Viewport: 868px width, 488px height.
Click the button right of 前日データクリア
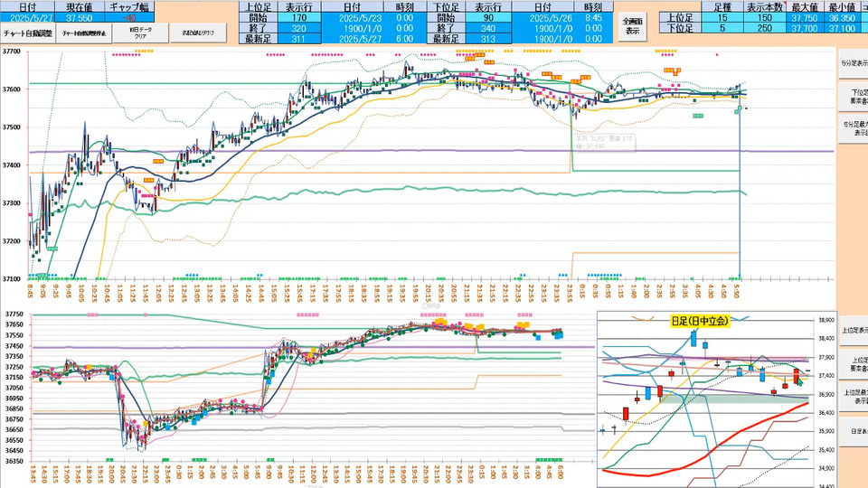198,33
